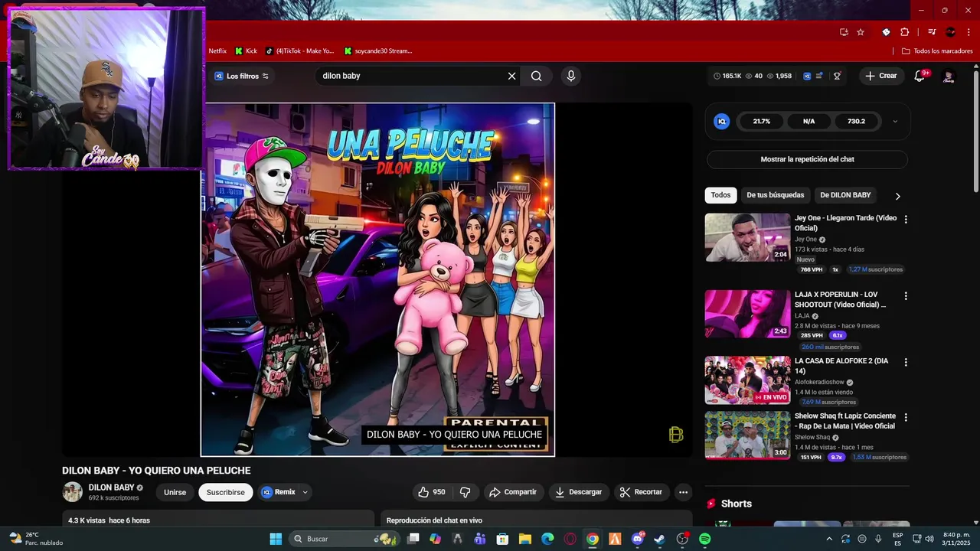The height and width of the screenshot is (551, 980).
Task: Click the dice extension icon in Chrome toolbar
Action: [x=886, y=32]
